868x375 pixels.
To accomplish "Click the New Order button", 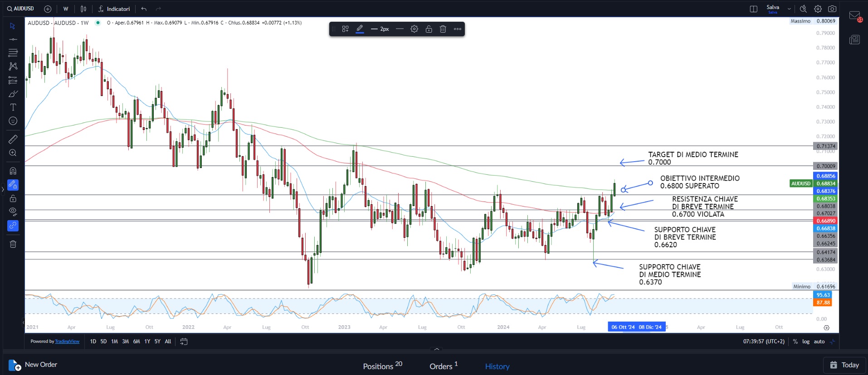I will pos(33,365).
